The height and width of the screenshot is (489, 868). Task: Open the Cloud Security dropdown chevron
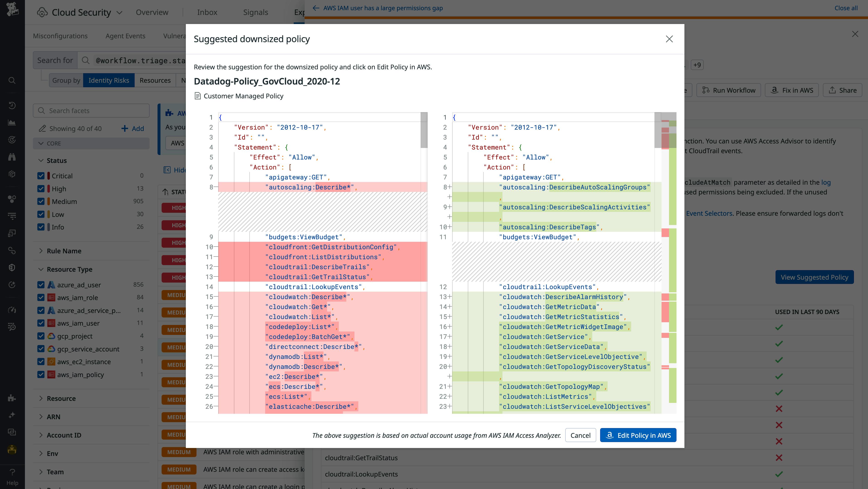click(119, 13)
